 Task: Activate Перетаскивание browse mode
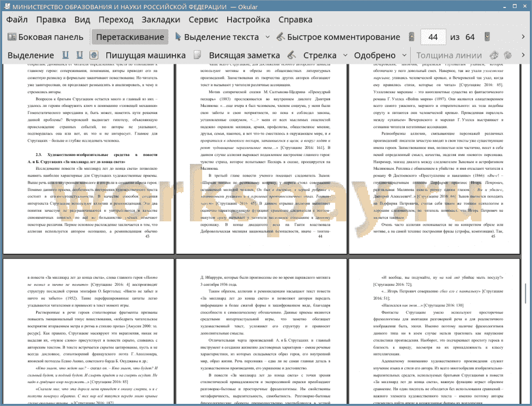[x=130, y=37]
